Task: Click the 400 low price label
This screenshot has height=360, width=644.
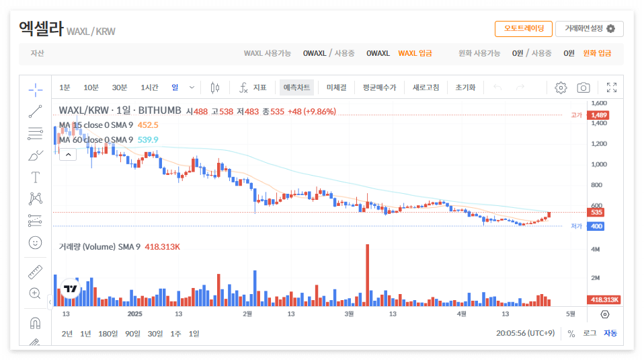Action: (596, 226)
